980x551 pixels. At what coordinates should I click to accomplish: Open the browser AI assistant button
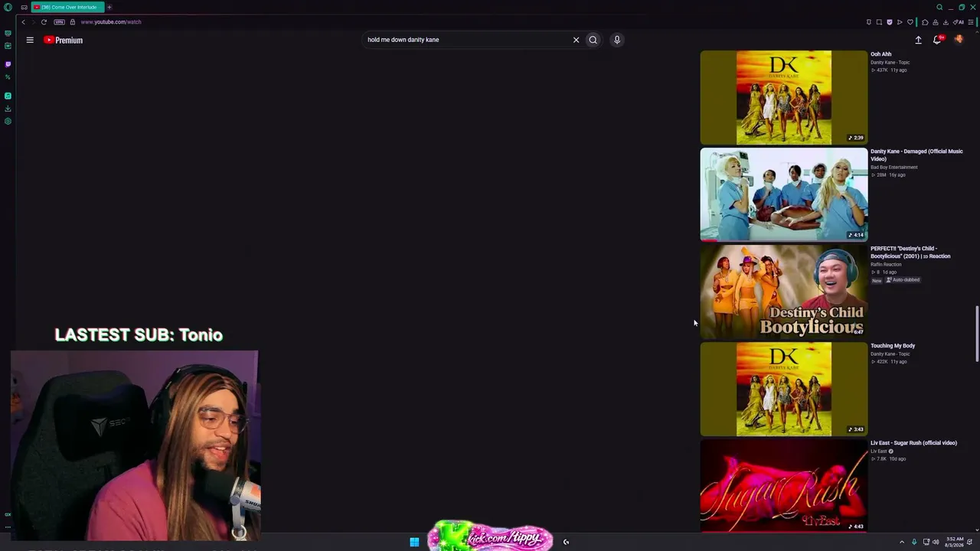click(959, 22)
